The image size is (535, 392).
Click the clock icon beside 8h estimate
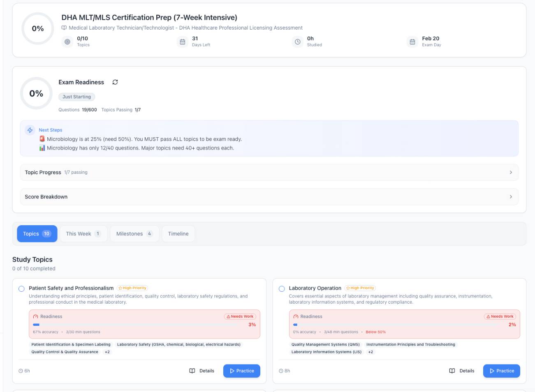281,371
